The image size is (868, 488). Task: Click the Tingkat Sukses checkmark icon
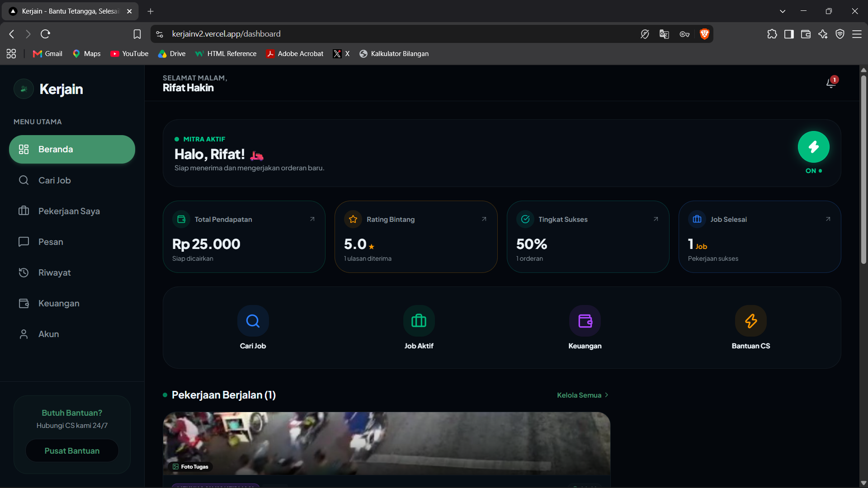525,219
